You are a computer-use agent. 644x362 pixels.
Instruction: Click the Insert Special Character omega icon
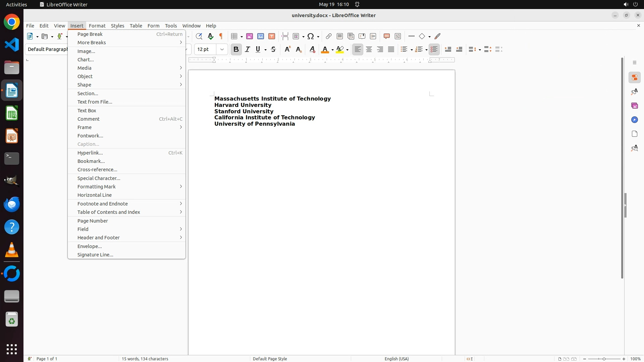pos(311,36)
